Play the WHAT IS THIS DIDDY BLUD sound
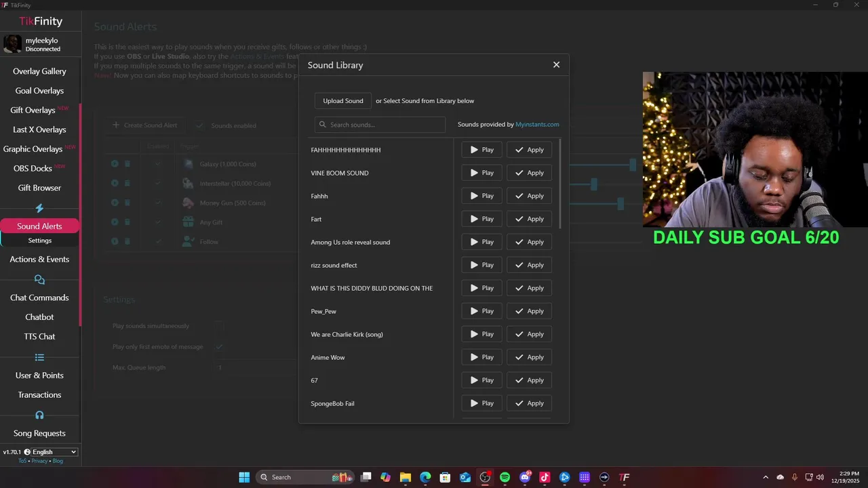This screenshot has height=488, width=868. [x=482, y=288]
